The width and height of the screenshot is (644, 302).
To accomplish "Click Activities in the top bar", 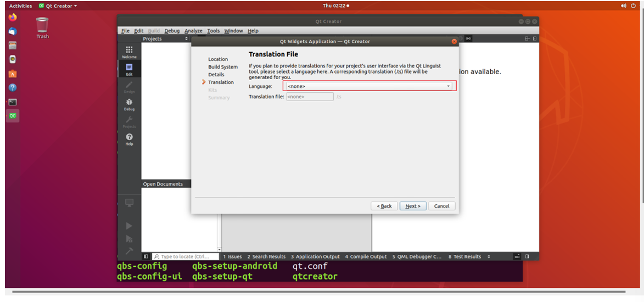I will (x=20, y=5).
